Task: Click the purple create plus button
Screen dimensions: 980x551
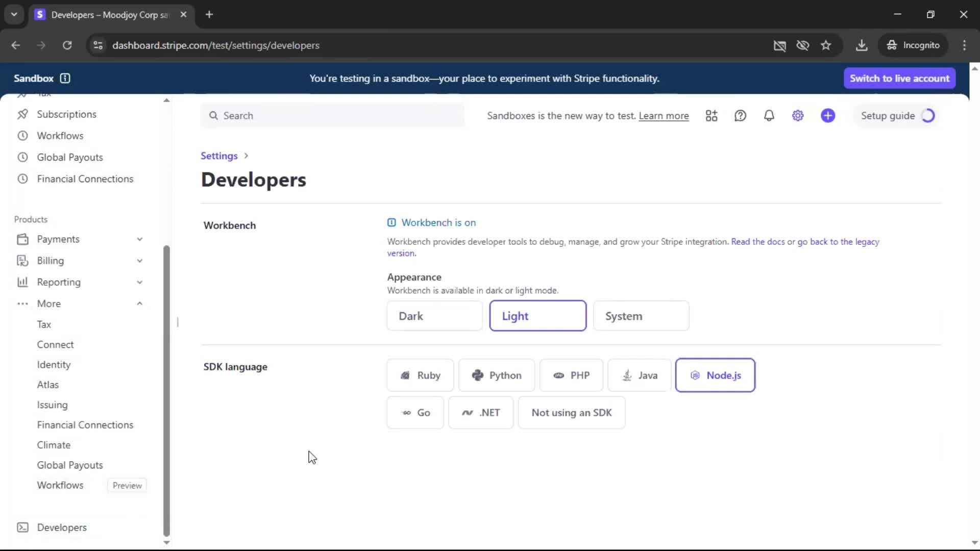Action: pos(828,116)
